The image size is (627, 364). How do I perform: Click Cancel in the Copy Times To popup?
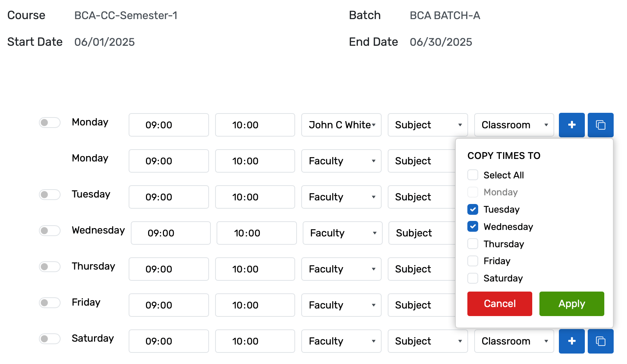point(499,303)
